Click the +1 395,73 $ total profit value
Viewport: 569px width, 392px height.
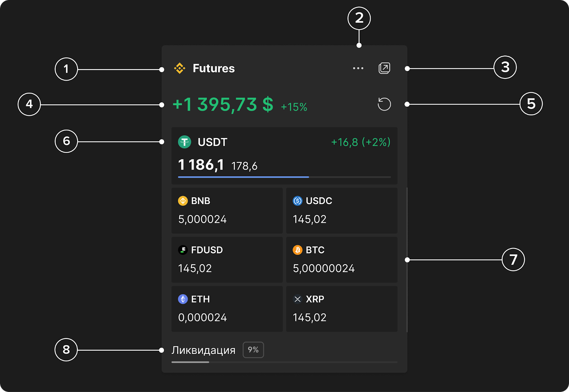coord(223,105)
